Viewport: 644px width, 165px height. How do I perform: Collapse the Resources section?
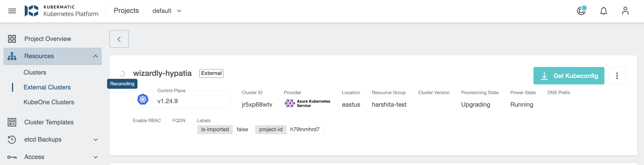pos(96,56)
